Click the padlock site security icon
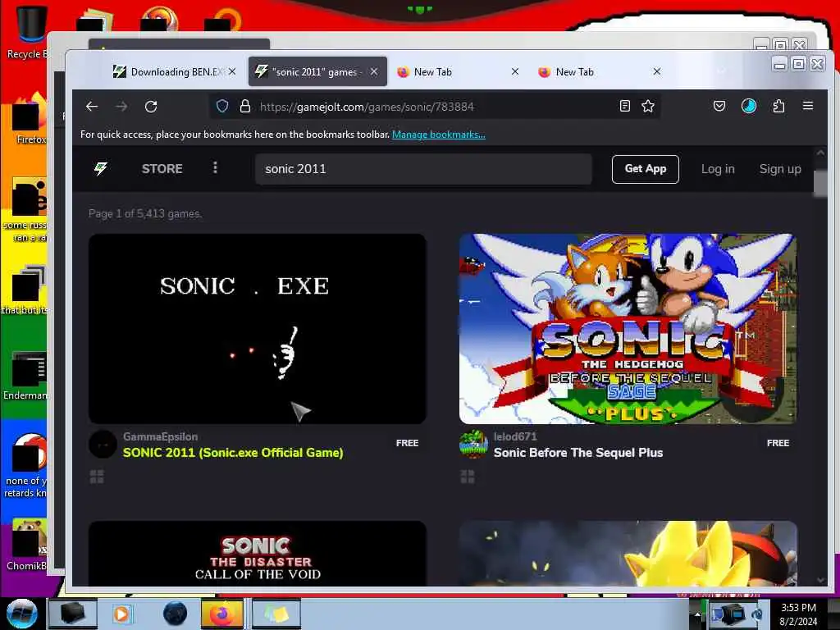The height and width of the screenshot is (630, 840). 244,106
